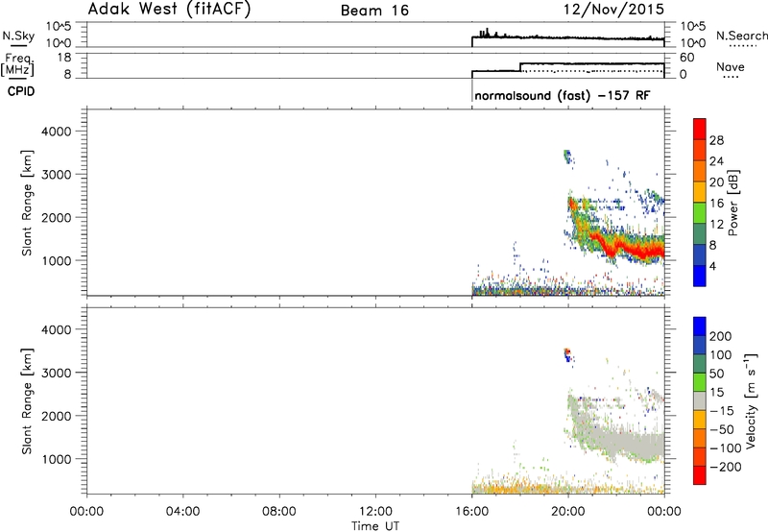This screenshot has width=768, height=532.
Task: Click the 'Nave' legend label
Action: point(731,66)
